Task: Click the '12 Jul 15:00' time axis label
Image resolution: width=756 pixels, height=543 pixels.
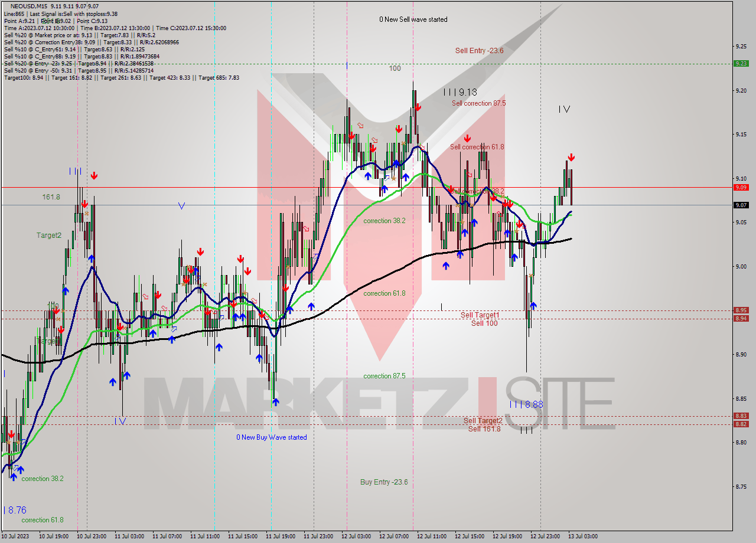Action: pyautogui.click(x=470, y=537)
